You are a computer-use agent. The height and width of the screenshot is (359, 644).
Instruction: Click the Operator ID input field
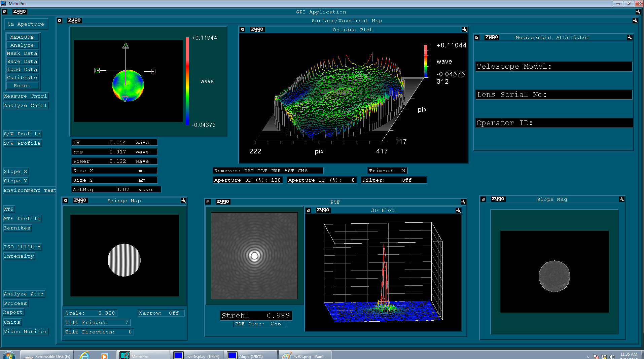coord(554,123)
